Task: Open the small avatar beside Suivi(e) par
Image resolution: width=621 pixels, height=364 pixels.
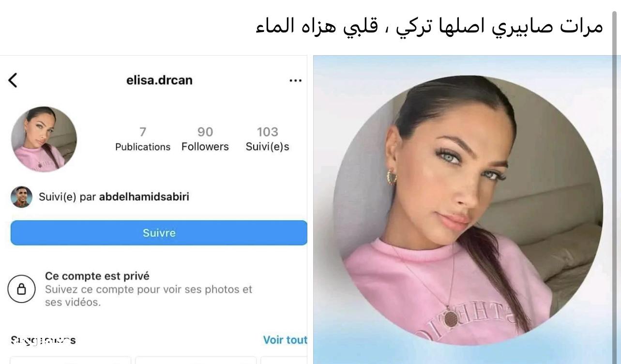Action: coord(21,197)
